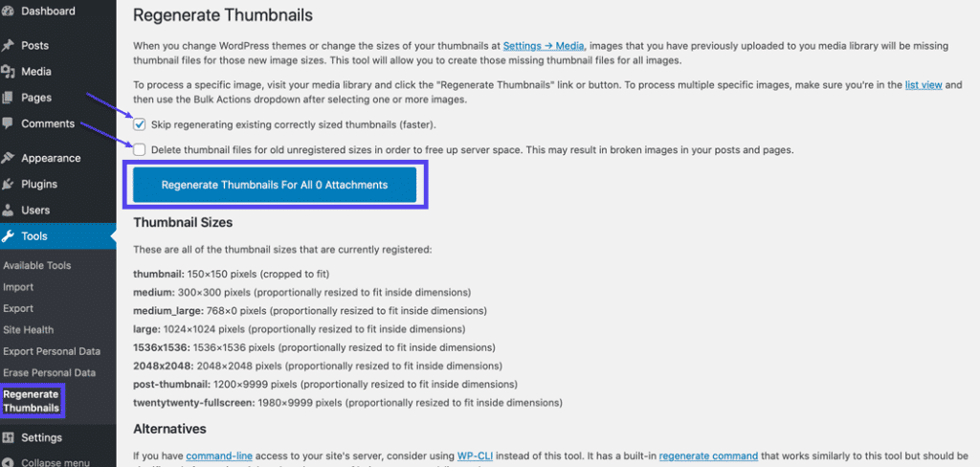Click the Posts pushpin icon
Viewport: 980px width, 467px height.
coord(8,45)
